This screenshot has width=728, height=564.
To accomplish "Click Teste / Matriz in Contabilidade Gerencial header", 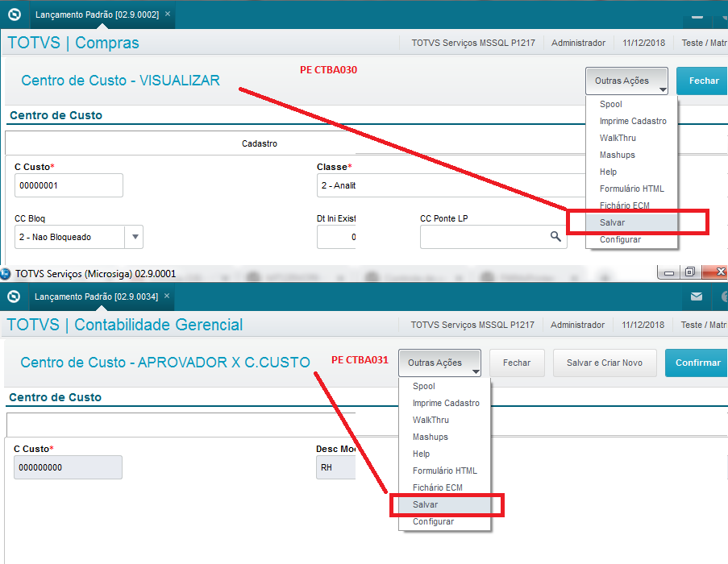I will pos(704,325).
